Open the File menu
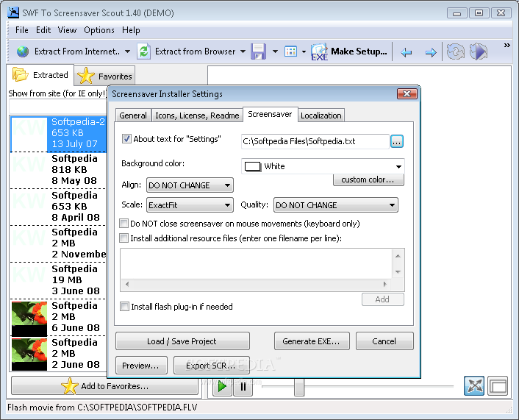The height and width of the screenshot is (420, 519). tap(22, 30)
